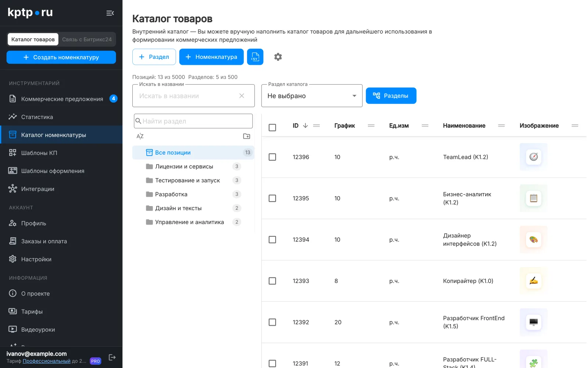Viewport: 588px width, 368px height.
Task: Go to Шаблоны КП menu item
Action: click(x=61, y=153)
